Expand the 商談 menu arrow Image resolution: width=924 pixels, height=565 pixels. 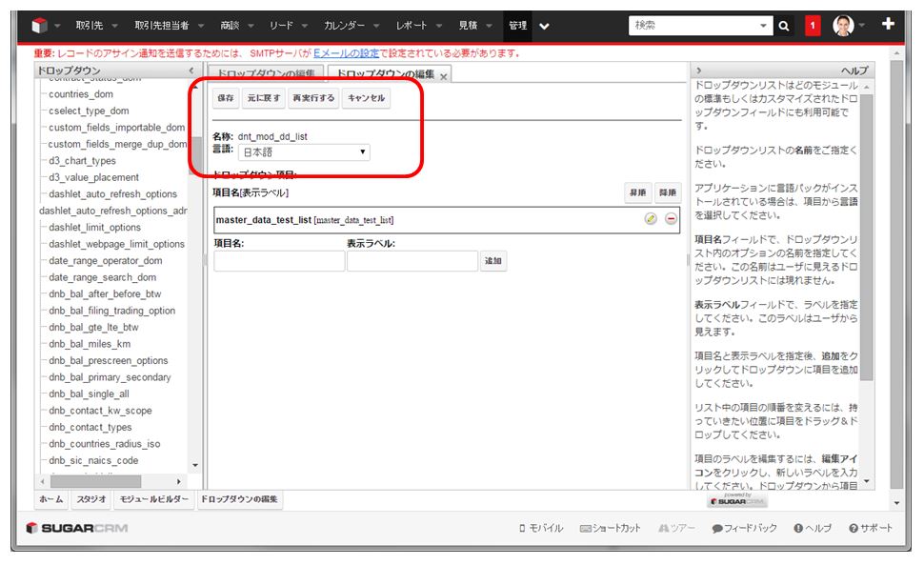pyautogui.click(x=251, y=26)
